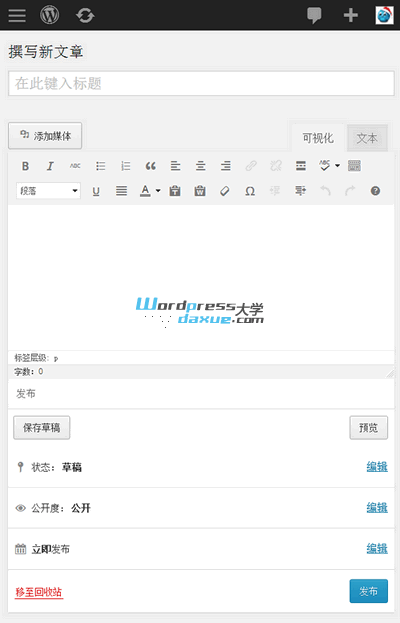Open the user avatar profile

[384, 15]
